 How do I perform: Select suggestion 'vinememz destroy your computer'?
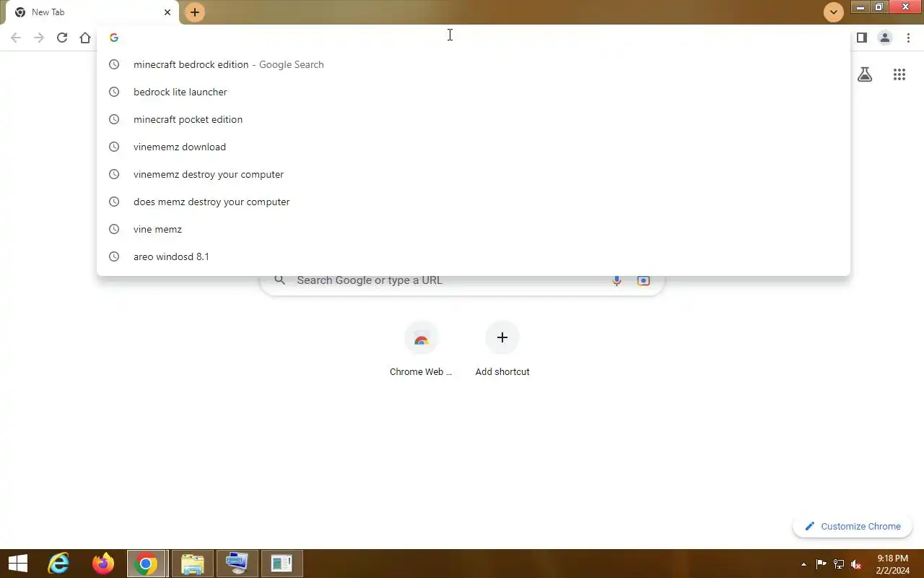474,174
